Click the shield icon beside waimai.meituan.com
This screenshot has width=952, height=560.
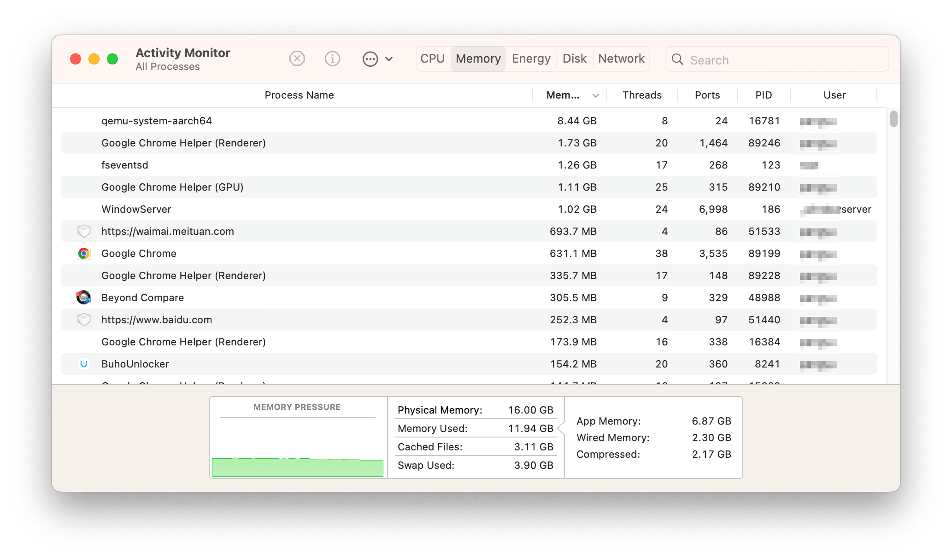[x=83, y=231]
